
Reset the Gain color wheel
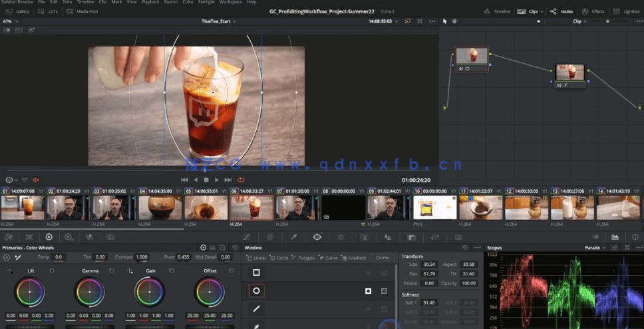click(172, 271)
